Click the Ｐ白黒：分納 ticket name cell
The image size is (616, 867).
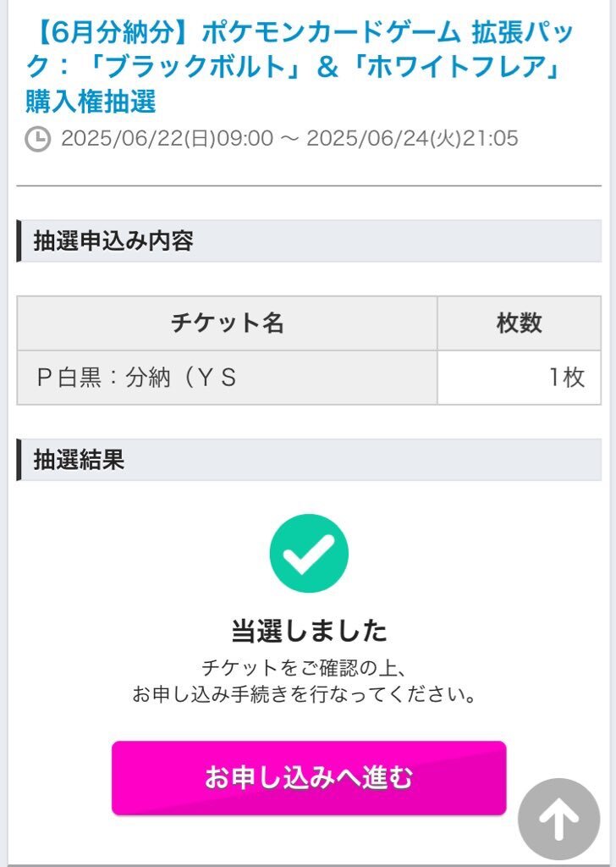[x=227, y=378]
